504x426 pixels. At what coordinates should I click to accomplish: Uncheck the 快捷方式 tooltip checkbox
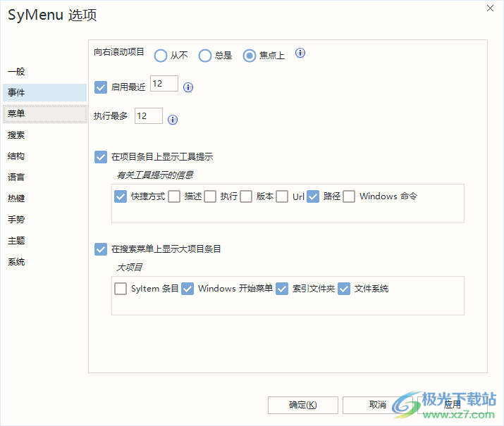pos(121,196)
